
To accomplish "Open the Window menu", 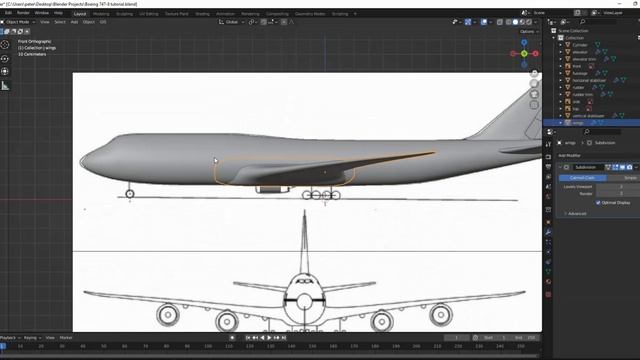I will 42,13.
